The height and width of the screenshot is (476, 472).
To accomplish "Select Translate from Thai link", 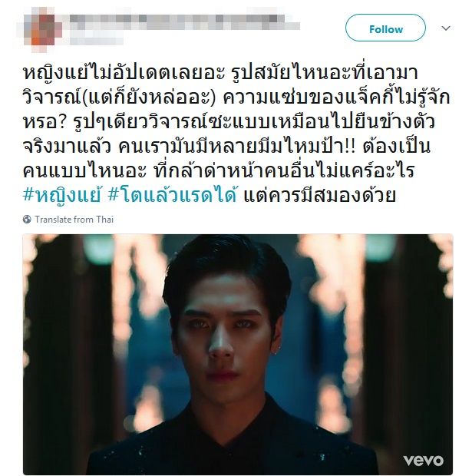I will click(74, 220).
